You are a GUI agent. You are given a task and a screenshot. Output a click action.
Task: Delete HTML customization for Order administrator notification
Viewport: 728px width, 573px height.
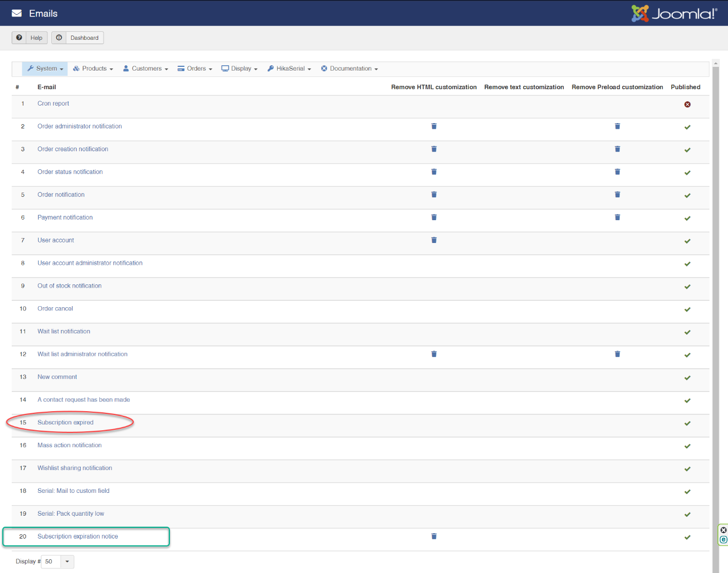coord(434,126)
